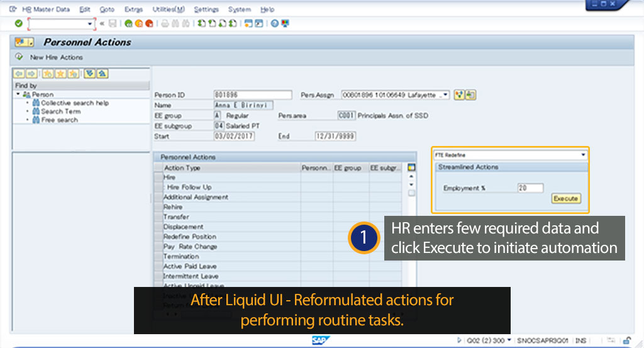Click the Execute clock icon beside New Hire Actions

pyautogui.click(x=19, y=57)
